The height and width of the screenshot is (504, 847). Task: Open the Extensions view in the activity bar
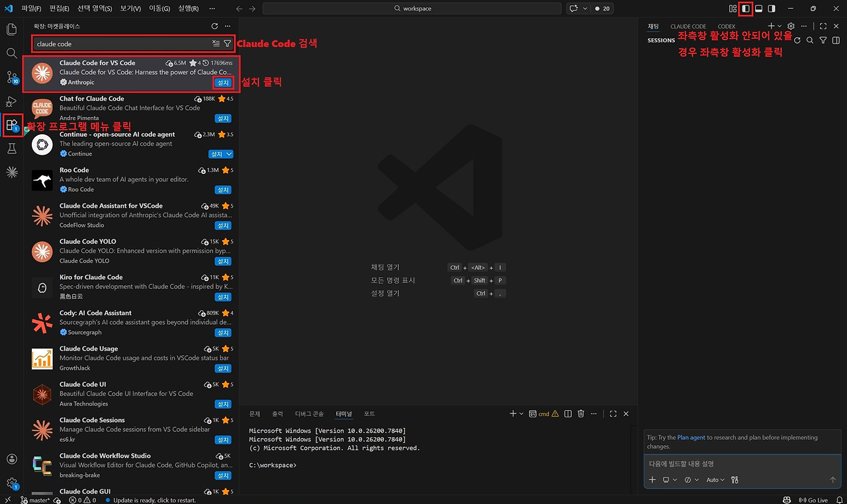pyautogui.click(x=12, y=124)
